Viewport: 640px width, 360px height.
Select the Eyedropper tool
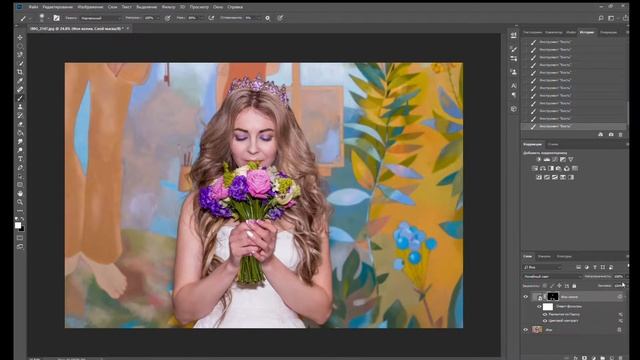coord(20,80)
